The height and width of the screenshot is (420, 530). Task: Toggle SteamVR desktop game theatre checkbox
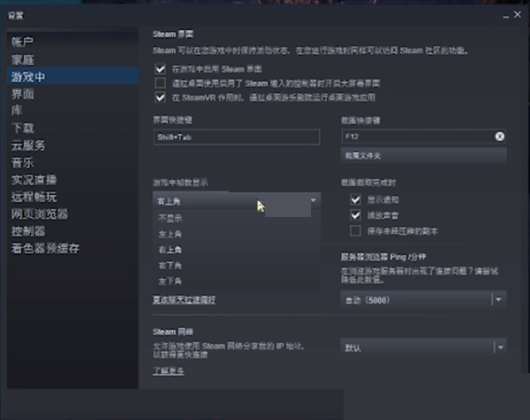[160, 97]
